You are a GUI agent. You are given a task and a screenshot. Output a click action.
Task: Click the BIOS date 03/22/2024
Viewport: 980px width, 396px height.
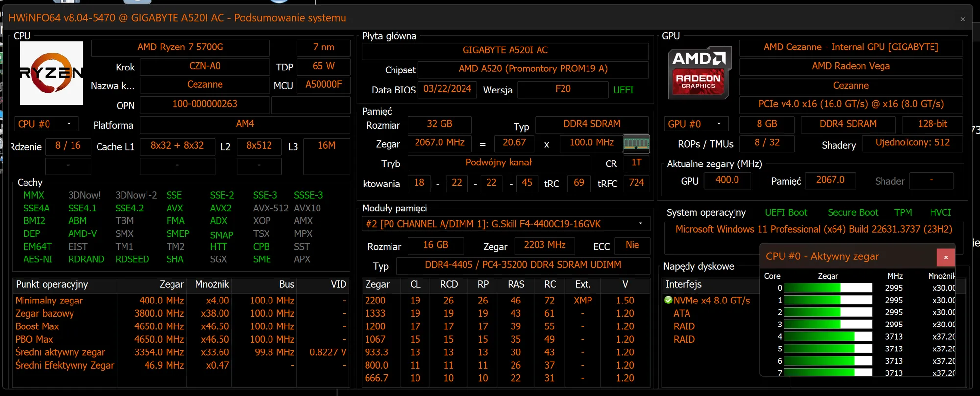pos(447,89)
